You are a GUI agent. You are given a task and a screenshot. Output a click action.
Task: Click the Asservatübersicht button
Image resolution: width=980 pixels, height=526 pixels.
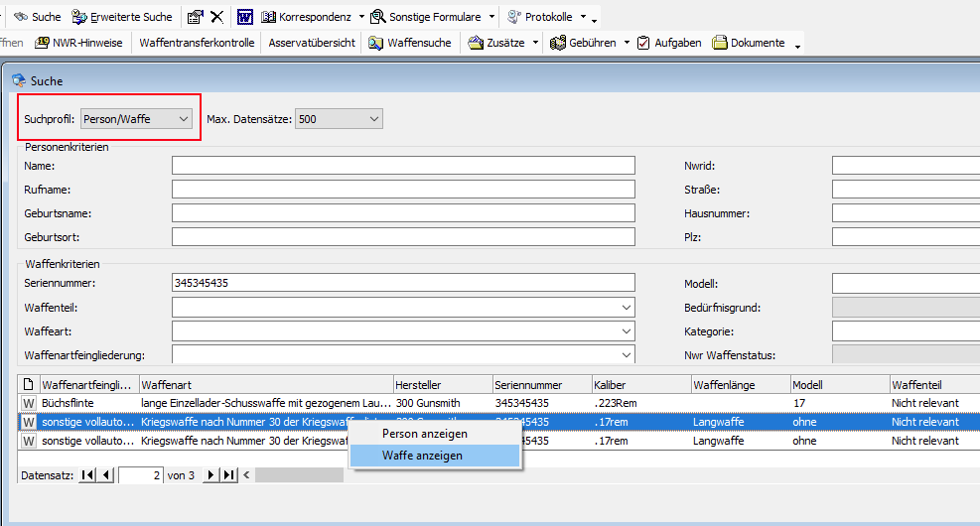click(x=312, y=43)
